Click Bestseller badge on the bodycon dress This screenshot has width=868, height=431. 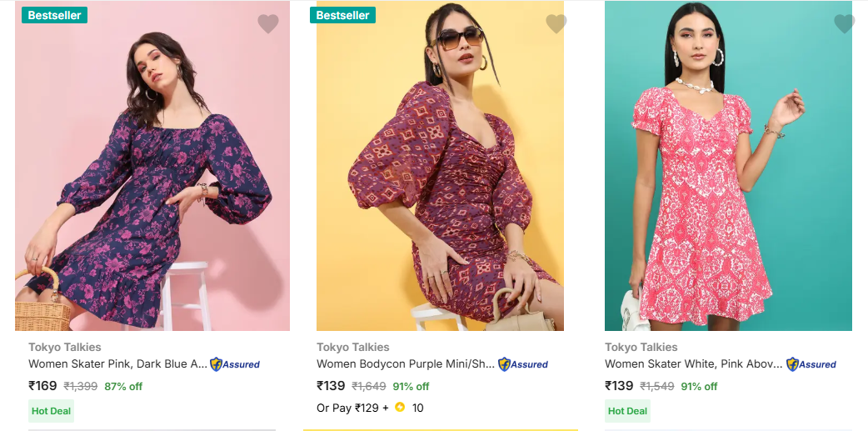pyautogui.click(x=342, y=15)
